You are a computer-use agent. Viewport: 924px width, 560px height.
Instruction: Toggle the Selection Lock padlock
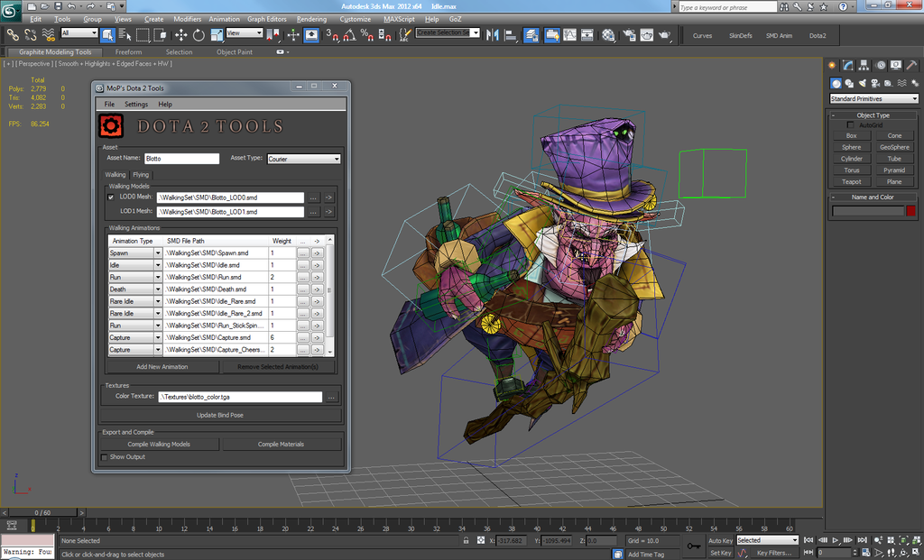(x=467, y=540)
